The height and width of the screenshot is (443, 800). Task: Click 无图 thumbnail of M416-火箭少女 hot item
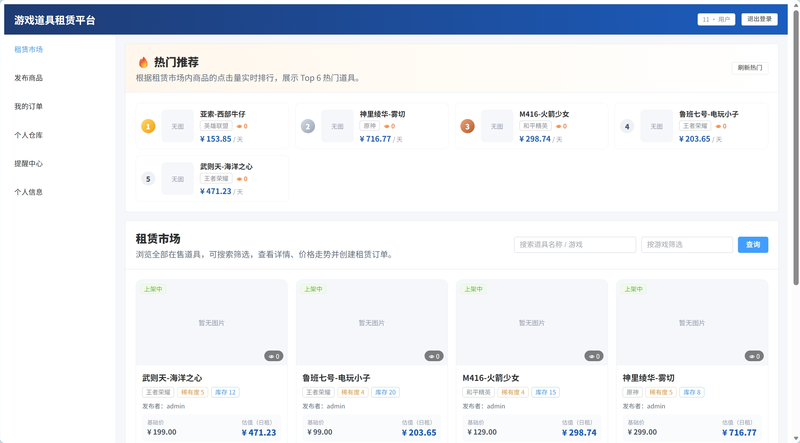pos(497,126)
